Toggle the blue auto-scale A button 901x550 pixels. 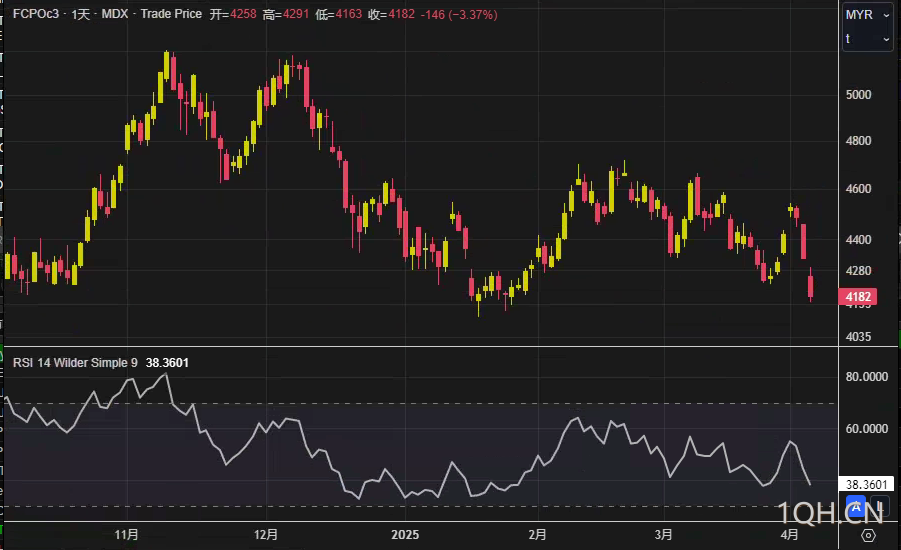pos(856,507)
